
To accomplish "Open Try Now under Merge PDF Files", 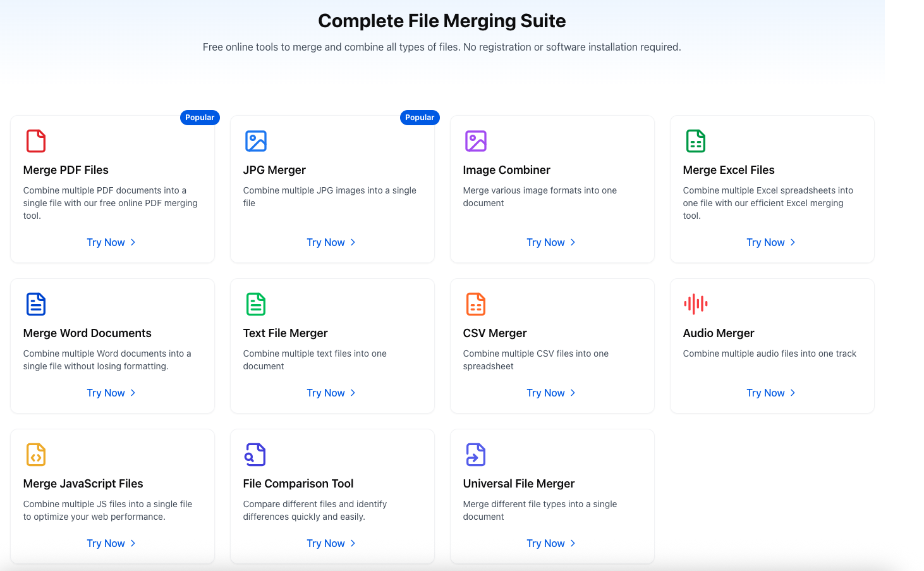I will pyautogui.click(x=112, y=243).
